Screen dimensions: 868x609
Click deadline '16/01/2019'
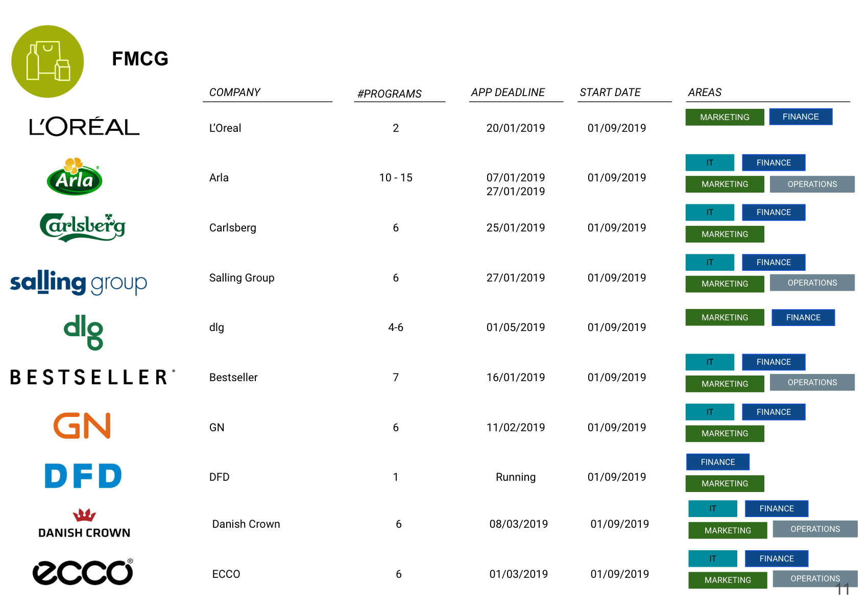(x=516, y=378)
